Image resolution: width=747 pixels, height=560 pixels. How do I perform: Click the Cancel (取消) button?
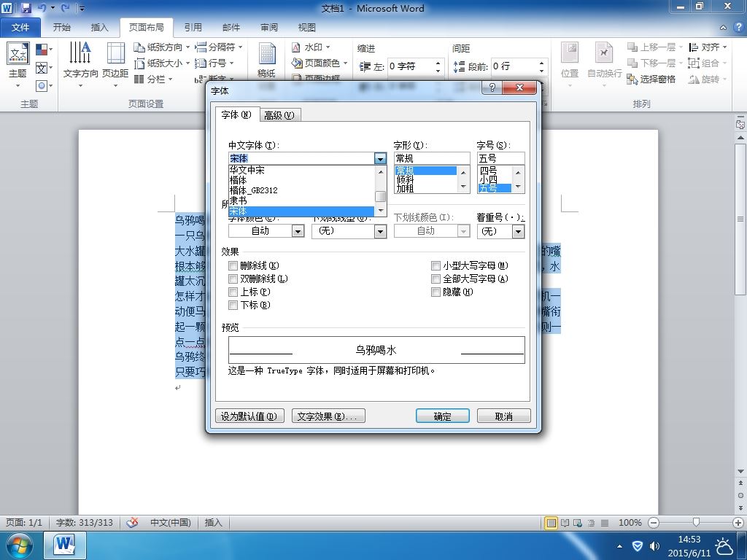(503, 416)
